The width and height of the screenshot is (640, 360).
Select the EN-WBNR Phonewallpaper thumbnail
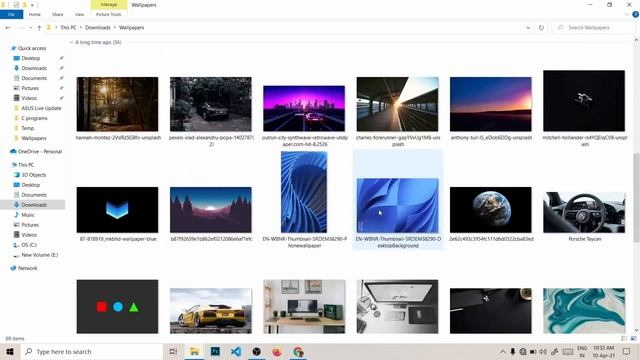(x=304, y=192)
